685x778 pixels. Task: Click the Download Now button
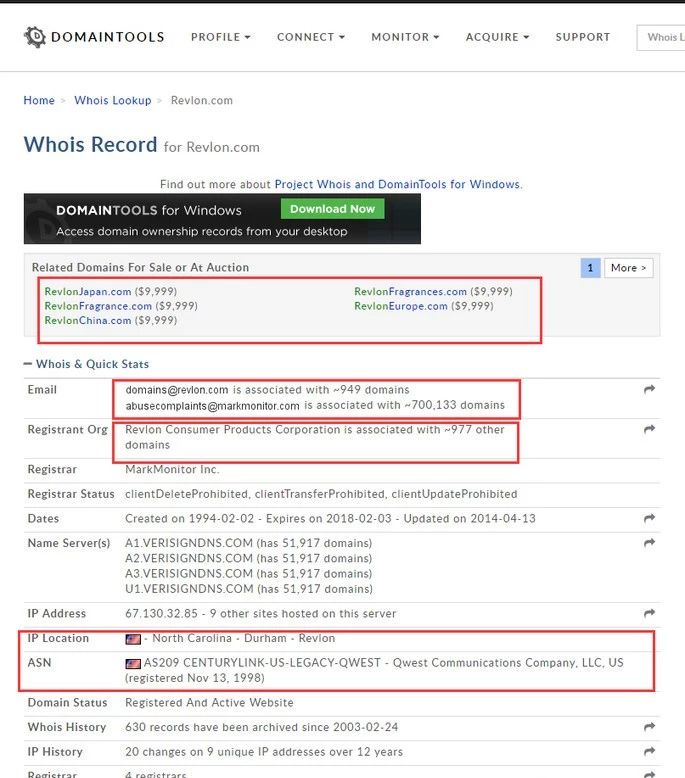(332, 209)
